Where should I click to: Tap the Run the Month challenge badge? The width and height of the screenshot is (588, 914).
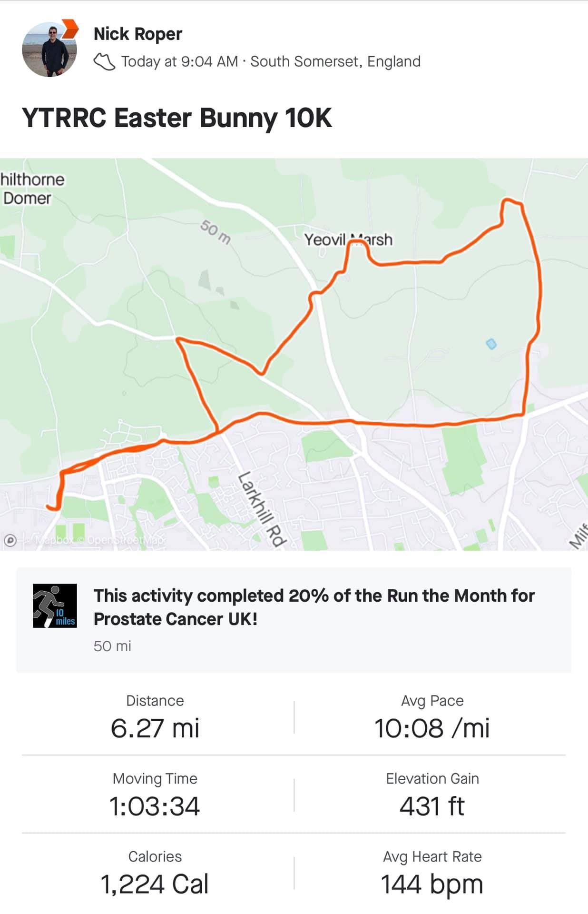coord(55,606)
